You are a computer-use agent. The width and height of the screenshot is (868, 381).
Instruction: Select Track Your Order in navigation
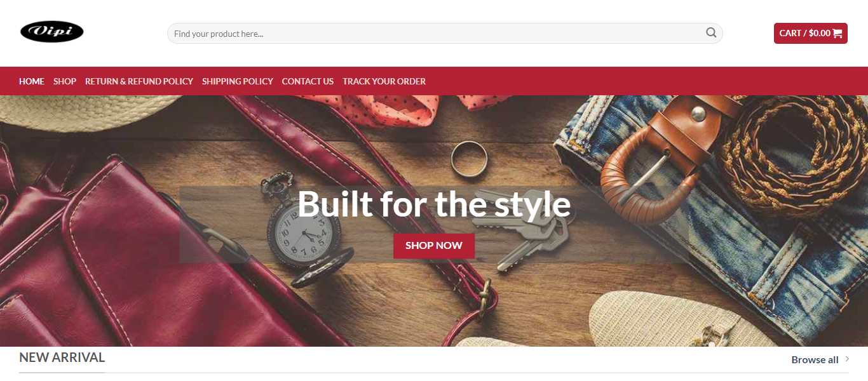384,81
